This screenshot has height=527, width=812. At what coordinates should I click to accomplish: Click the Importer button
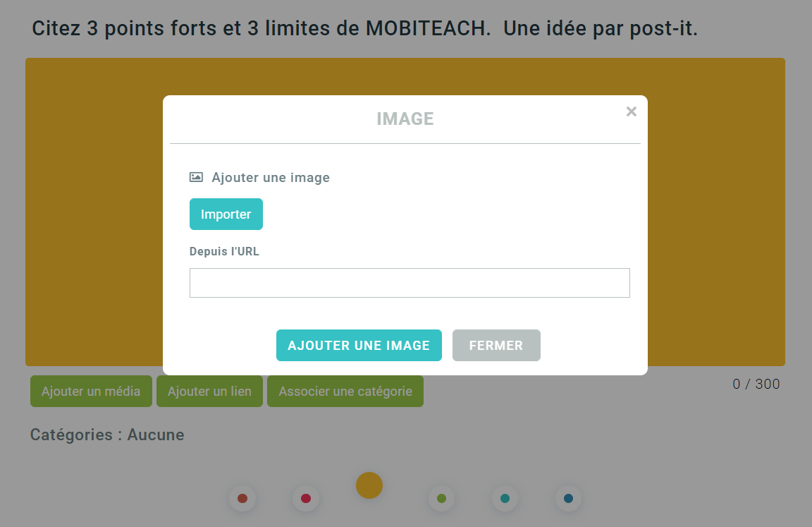[226, 214]
